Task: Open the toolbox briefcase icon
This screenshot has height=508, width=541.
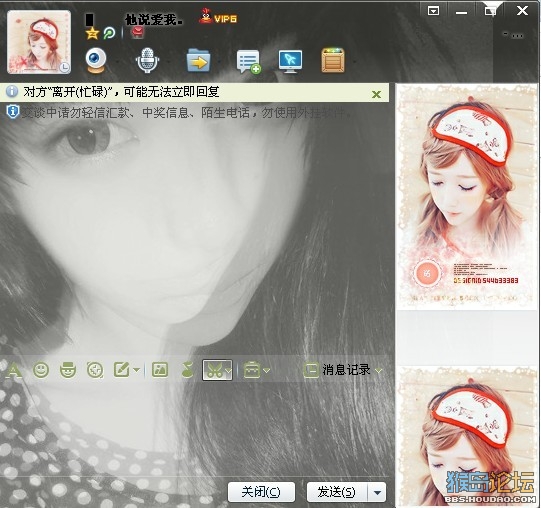Action: click(x=252, y=370)
